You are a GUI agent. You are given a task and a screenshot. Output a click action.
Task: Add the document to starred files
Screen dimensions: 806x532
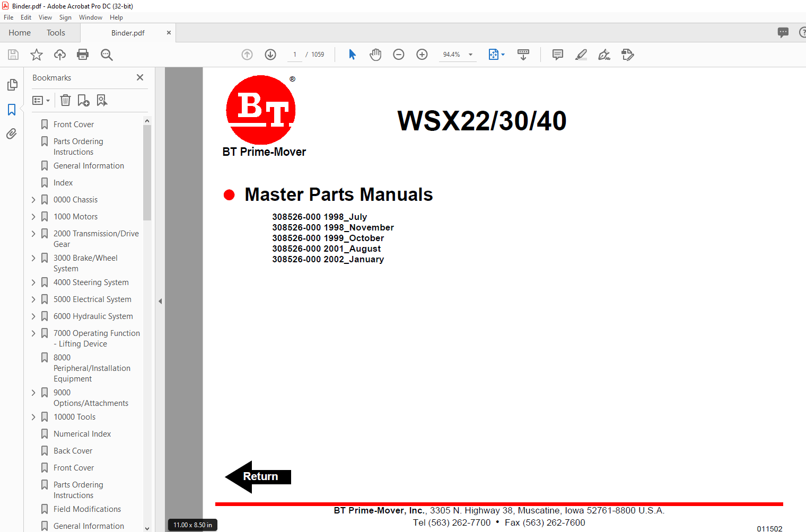pyautogui.click(x=37, y=55)
